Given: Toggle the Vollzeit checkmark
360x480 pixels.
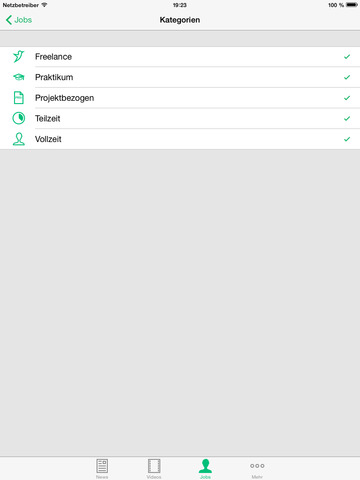Looking at the screenshot, I should [x=347, y=139].
